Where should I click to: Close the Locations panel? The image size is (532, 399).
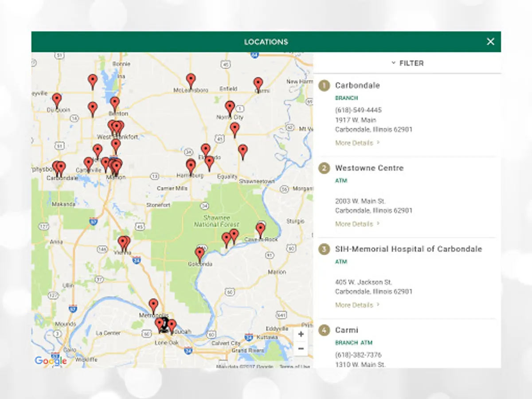tap(490, 42)
